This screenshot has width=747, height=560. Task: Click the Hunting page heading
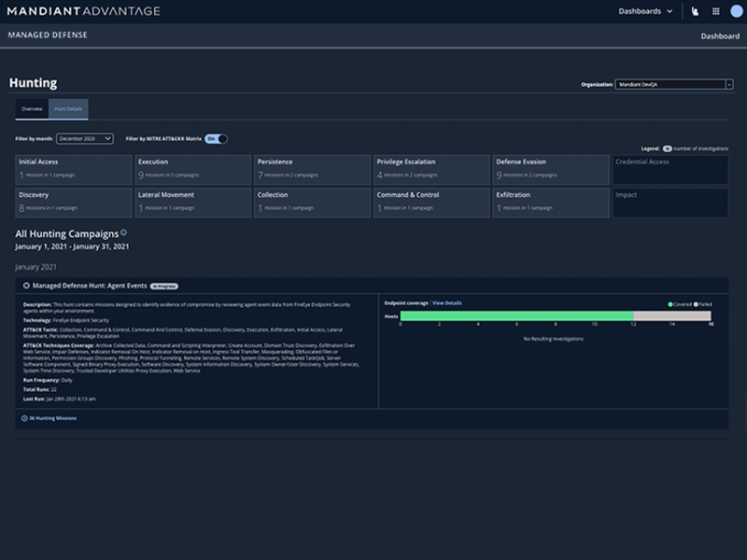tap(33, 83)
